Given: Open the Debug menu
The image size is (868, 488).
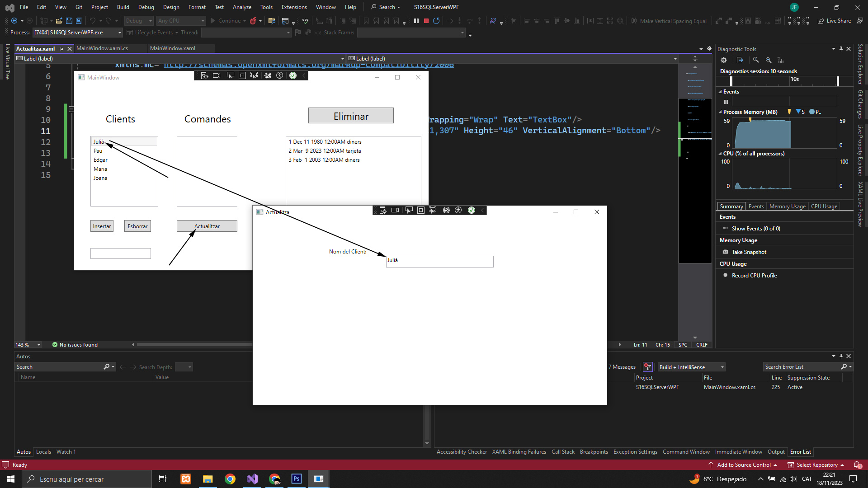Looking at the screenshot, I should 146,7.
